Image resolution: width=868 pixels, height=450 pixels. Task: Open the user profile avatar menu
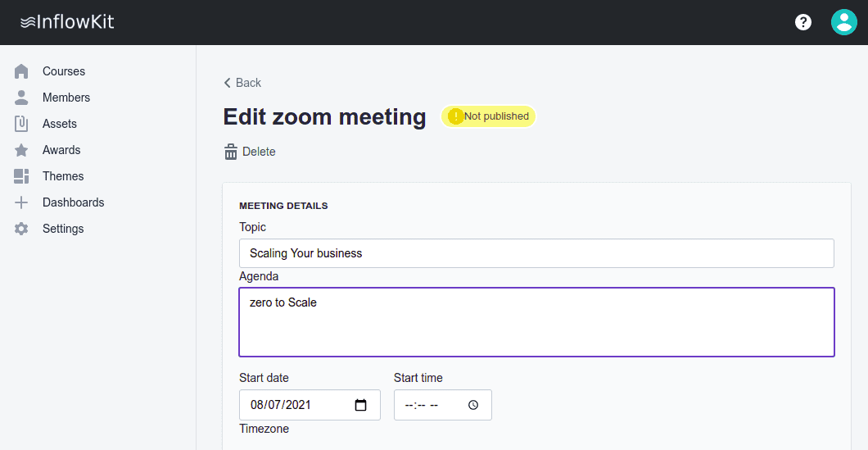coord(844,22)
